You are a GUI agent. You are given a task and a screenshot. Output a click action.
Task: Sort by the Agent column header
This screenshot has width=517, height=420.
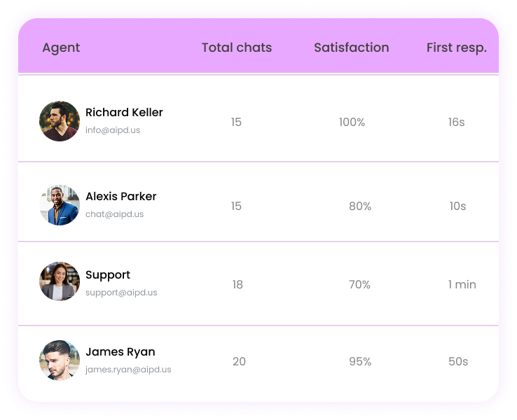click(61, 48)
